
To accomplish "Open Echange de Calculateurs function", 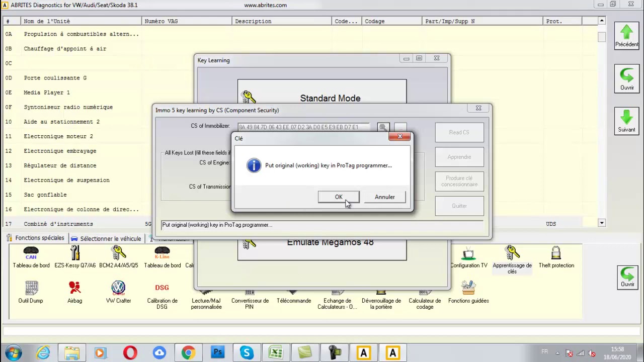I will [337, 300].
